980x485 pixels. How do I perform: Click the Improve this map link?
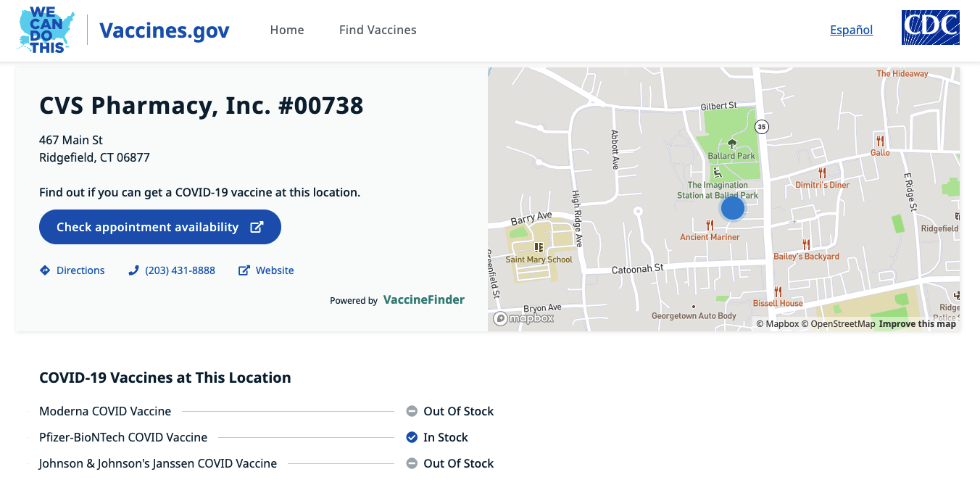[x=918, y=324]
